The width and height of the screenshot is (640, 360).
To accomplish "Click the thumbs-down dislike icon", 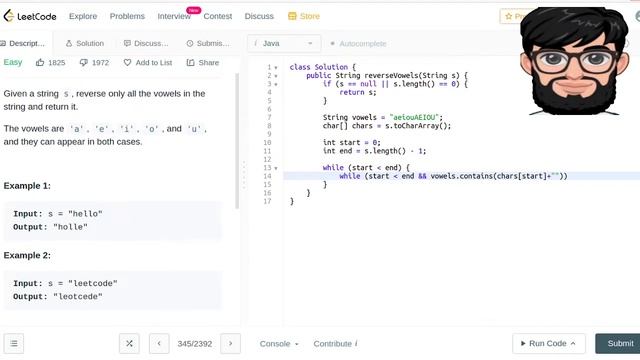I will pyautogui.click(x=84, y=62).
